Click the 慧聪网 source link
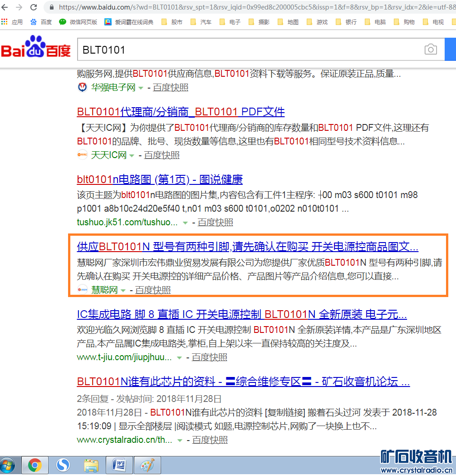The height and width of the screenshot is (476, 456). 105,290
